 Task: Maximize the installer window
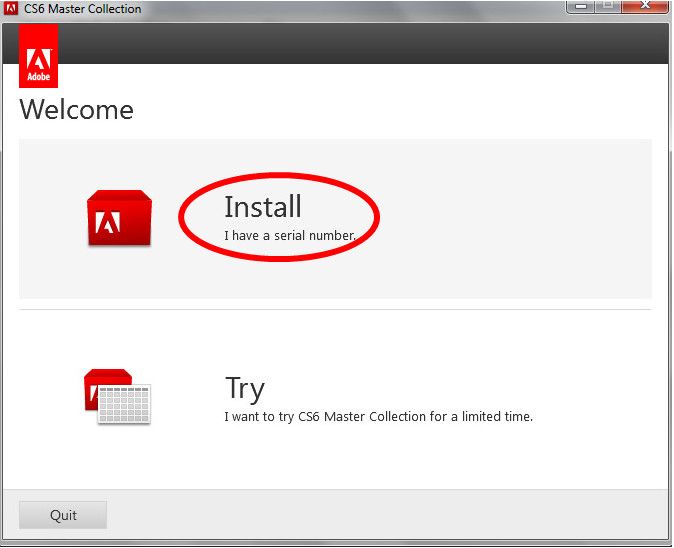608,6
